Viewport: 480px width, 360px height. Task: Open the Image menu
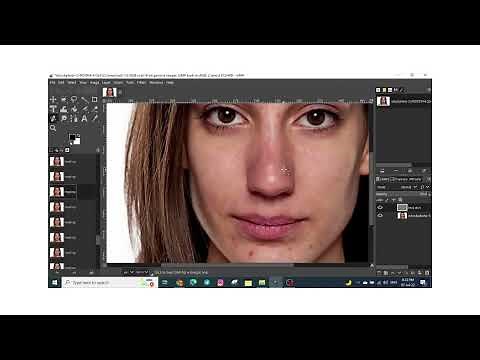[94, 82]
